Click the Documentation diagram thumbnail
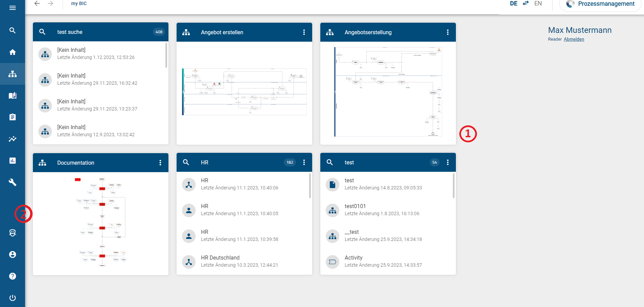The height and width of the screenshot is (307, 644). (101, 222)
